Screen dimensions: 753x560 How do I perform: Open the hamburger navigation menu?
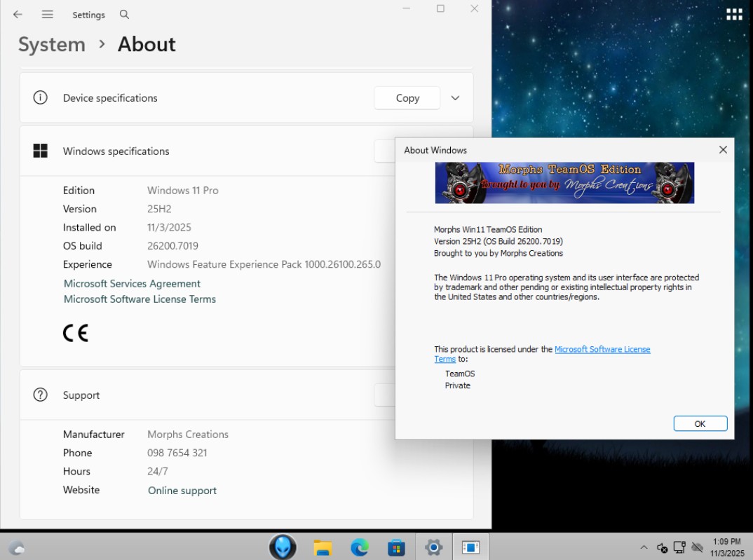click(48, 15)
